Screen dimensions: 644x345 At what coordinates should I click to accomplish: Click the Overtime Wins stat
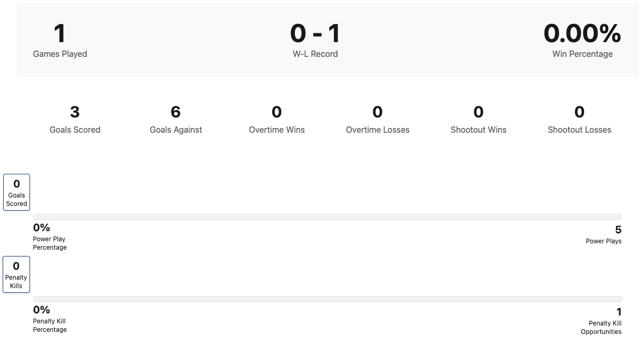click(x=276, y=120)
